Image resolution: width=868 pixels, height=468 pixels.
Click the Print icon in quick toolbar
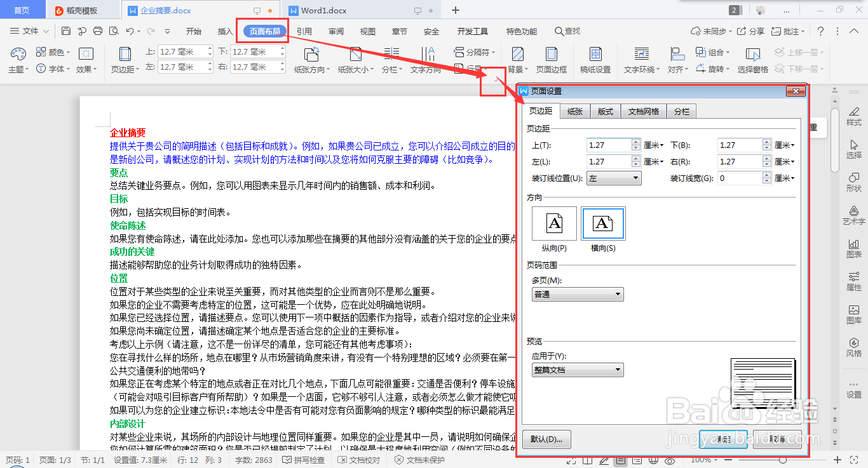98,31
